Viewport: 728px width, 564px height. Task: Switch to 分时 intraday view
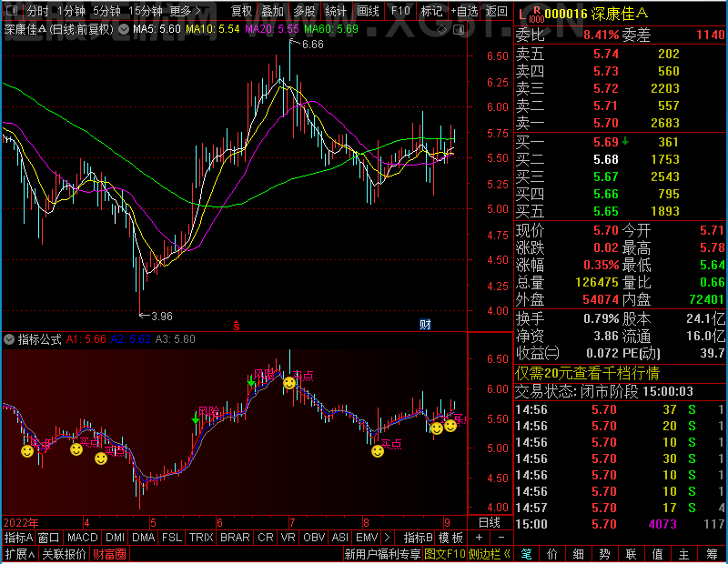tap(37, 10)
